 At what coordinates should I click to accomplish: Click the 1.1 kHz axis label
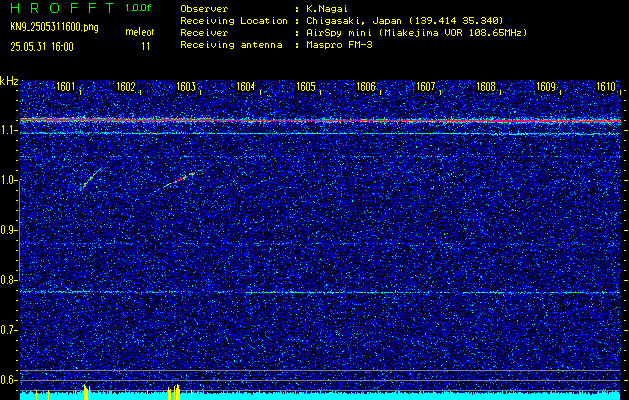click(x=6, y=130)
